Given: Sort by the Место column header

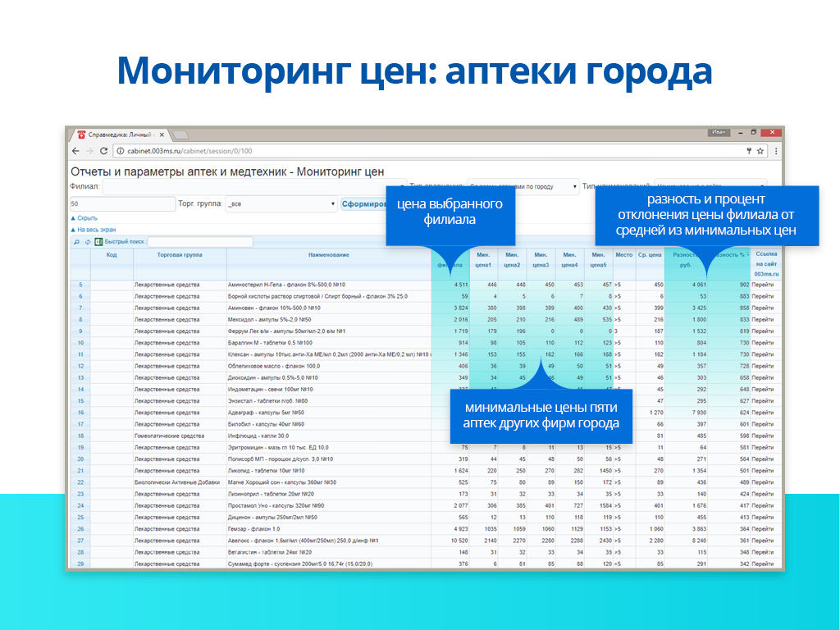Looking at the screenshot, I should tap(624, 255).
